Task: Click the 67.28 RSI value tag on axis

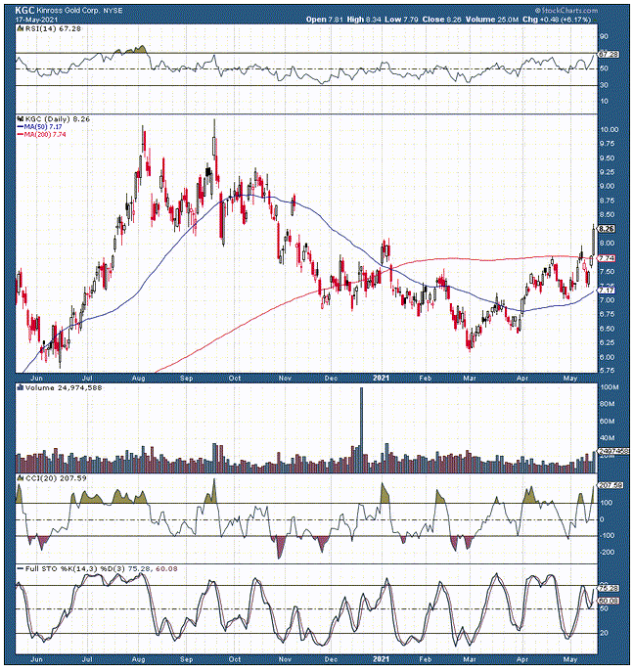Action: tap(608, 55)
